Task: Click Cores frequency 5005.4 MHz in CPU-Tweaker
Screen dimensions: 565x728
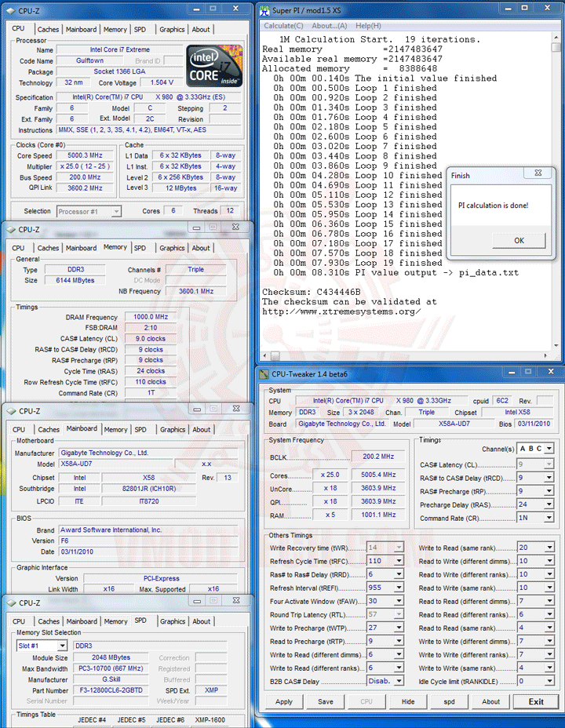Action: pyautogui.click(x=378, y=475)
